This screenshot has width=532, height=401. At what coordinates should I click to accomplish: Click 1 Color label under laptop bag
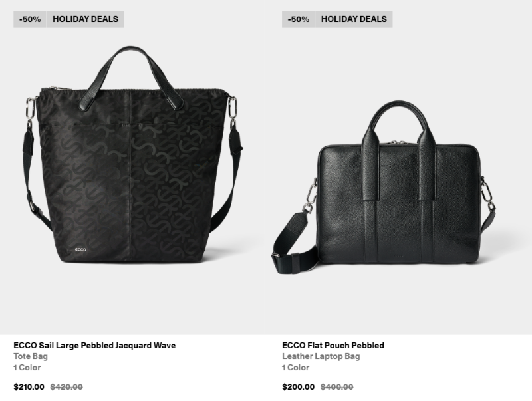(295, 367)
